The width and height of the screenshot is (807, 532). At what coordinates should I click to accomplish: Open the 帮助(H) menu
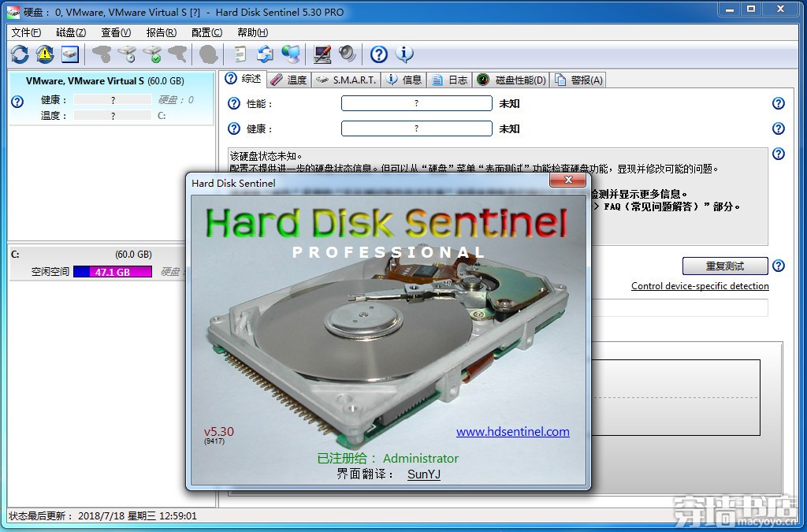coord(252,32)
